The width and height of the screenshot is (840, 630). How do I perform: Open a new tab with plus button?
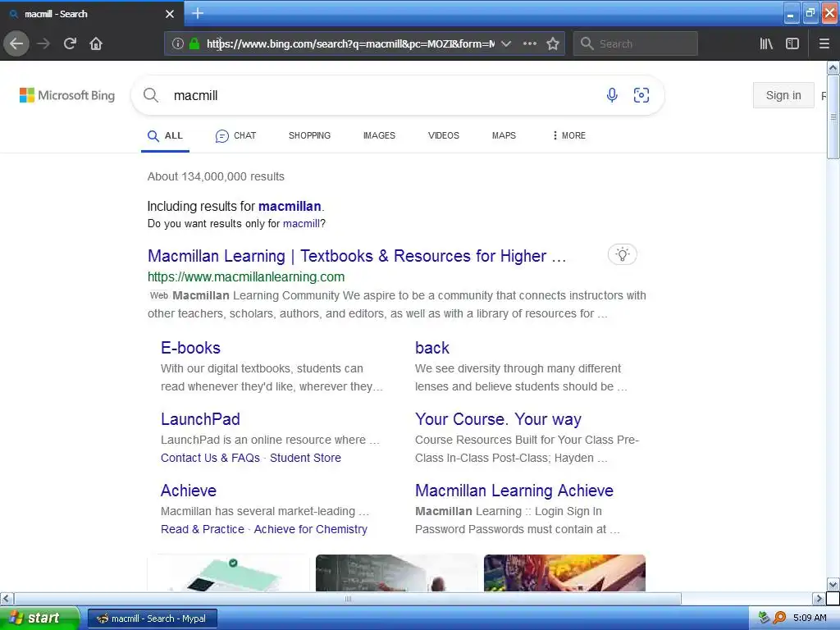pyautogui.click(x=198, y=13)
